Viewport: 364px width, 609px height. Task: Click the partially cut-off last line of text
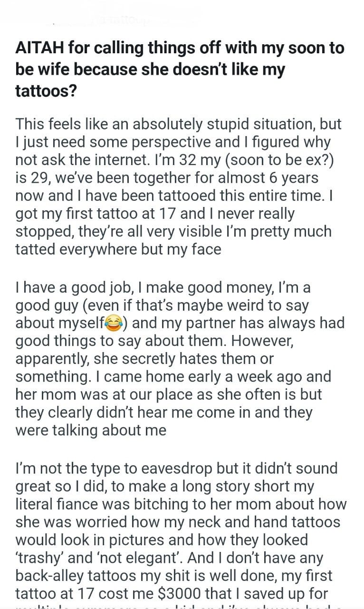click(181, 606)
